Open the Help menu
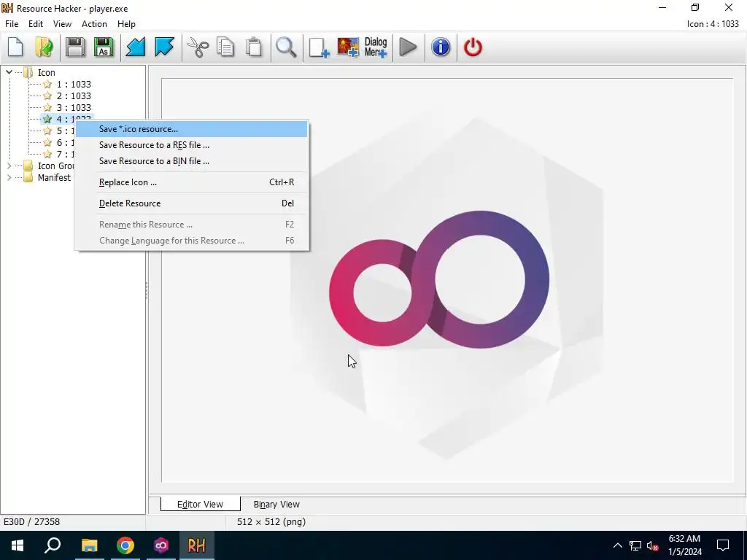The height and width of the screenshot is (560, 747). click(x=126, y=24)
